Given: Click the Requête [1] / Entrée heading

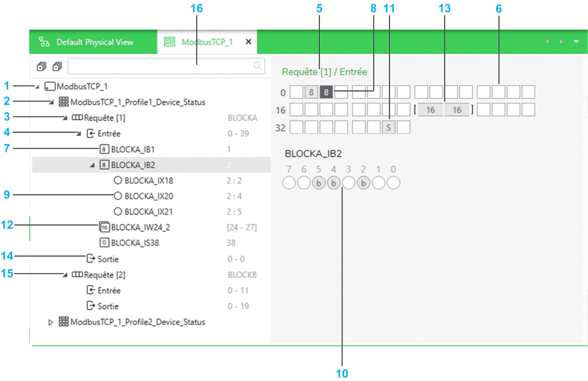Looking at the screenshot, I should [x=325, y=72].
